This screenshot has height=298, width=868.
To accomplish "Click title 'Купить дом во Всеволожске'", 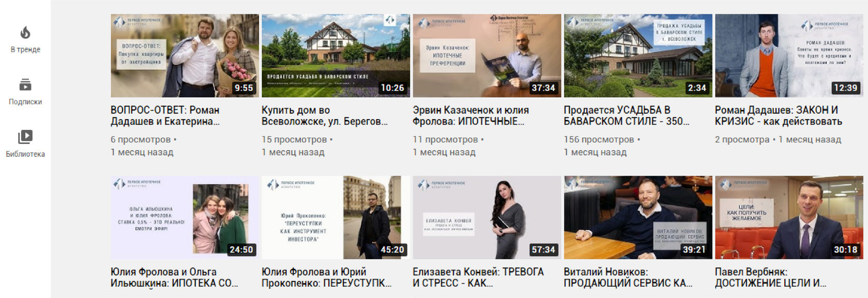I will [324, 116].
